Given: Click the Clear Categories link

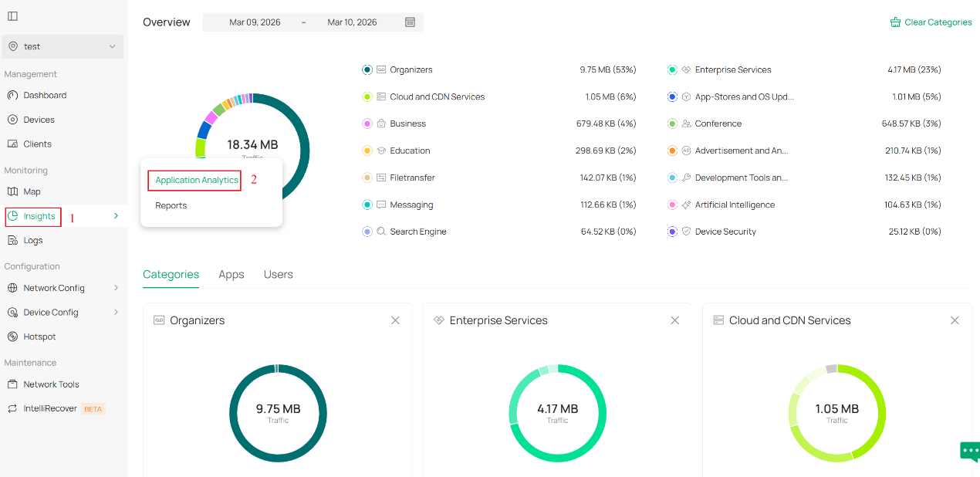Looking at the screenshot, I should pos(931,22).
